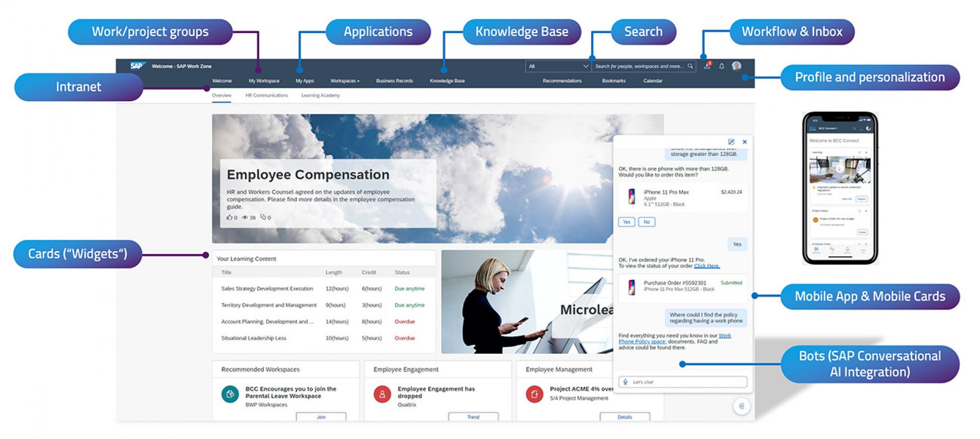Close the chatbot panel
980x439 pixels.
click(745, 142)
